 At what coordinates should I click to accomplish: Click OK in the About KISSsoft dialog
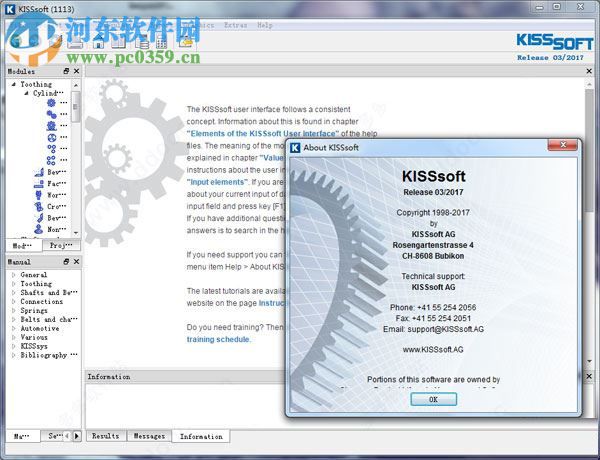tap(433, 399)
